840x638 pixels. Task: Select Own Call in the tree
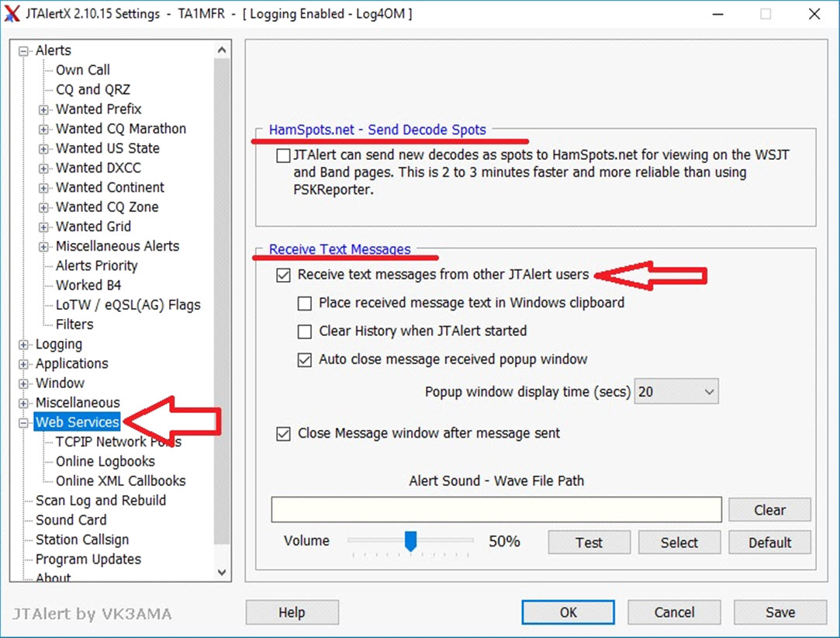click(82, 70)
